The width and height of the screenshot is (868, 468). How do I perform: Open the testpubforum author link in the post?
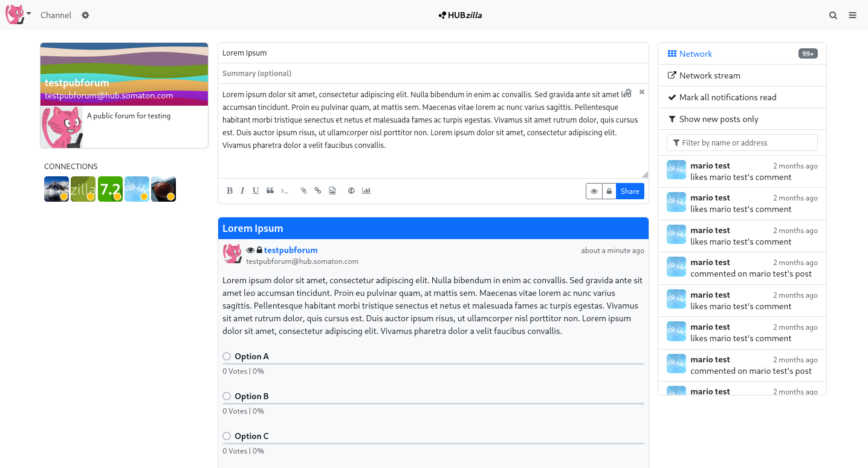(x=291, y=250)
